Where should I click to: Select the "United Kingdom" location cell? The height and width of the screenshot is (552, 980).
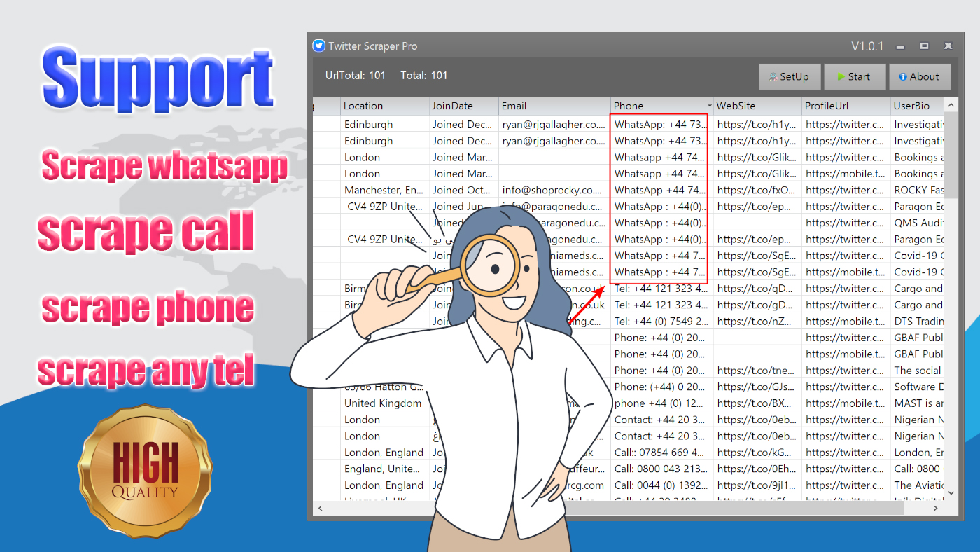click(385, 403)
